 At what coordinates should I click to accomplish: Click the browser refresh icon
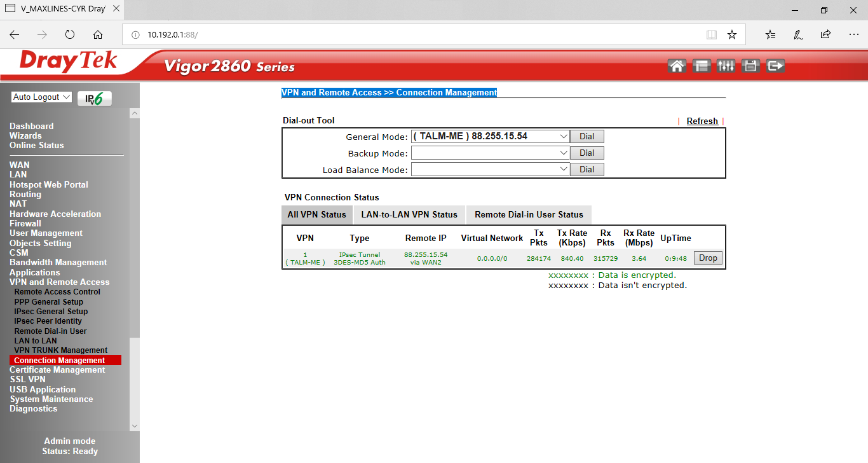[x=70, y=35]
